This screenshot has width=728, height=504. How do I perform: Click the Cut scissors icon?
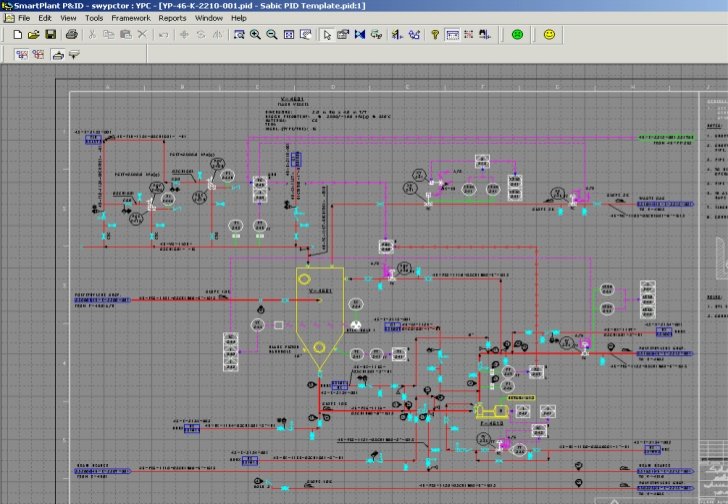coord(92,34)
